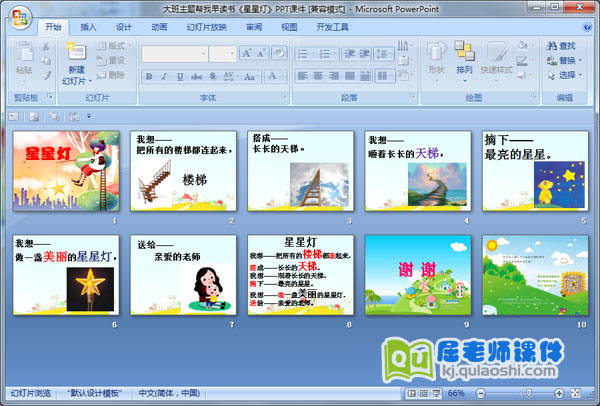The image size is (600, 406).
Task: Click the 视图 (View) tab
Action: 289,27
